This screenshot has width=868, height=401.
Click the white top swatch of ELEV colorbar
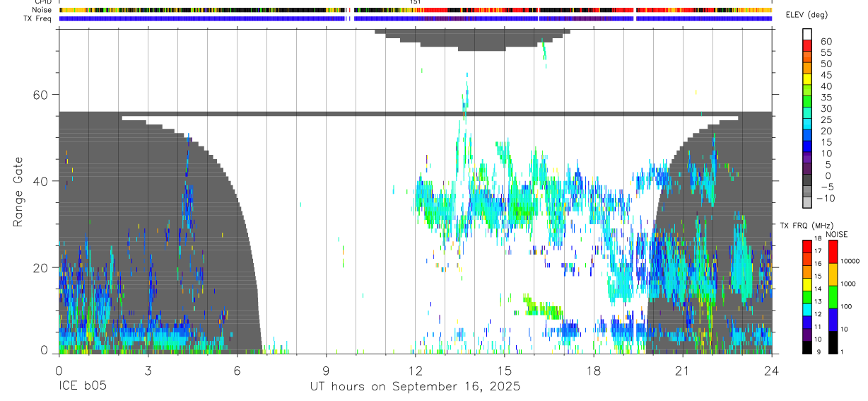807,34
